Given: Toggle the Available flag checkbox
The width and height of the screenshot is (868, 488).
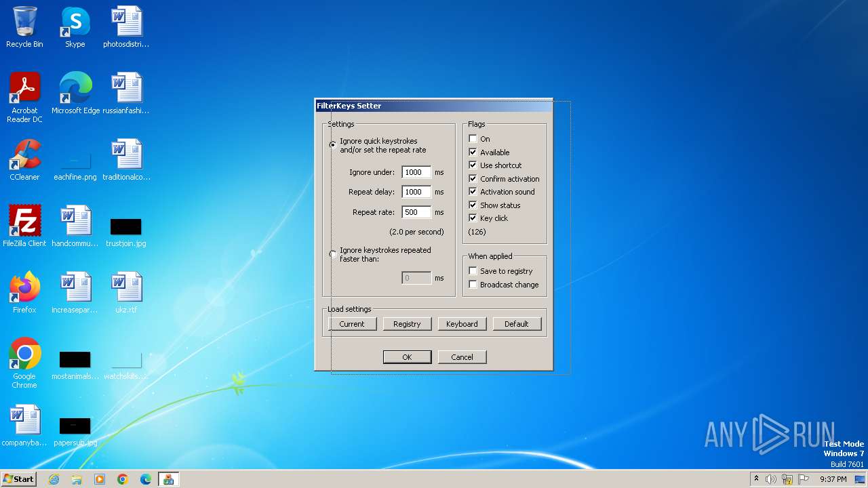Looking at the screenshot, I should [473, 152].
